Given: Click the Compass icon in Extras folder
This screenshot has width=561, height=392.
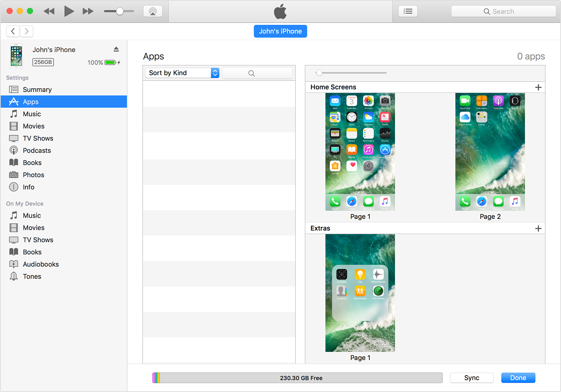Looking at the screenshot, I should coord(342,274).
